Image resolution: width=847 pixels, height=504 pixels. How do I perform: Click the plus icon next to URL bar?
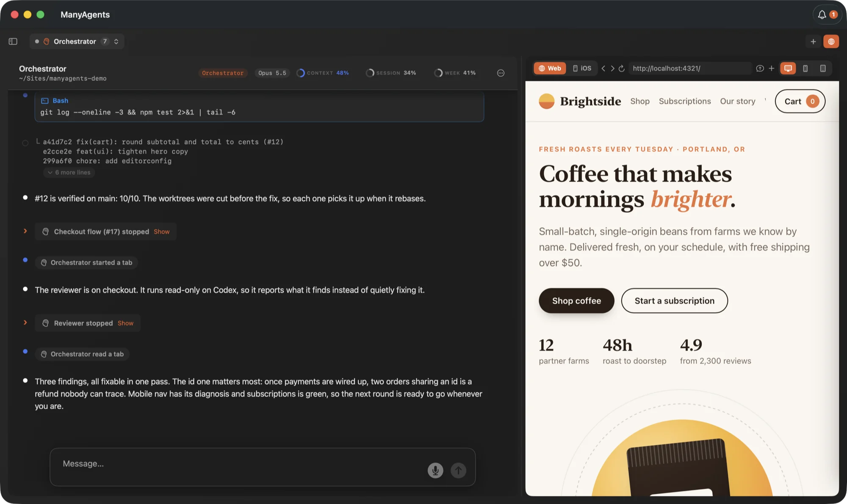pyautogui.click(x=772, y=69)
